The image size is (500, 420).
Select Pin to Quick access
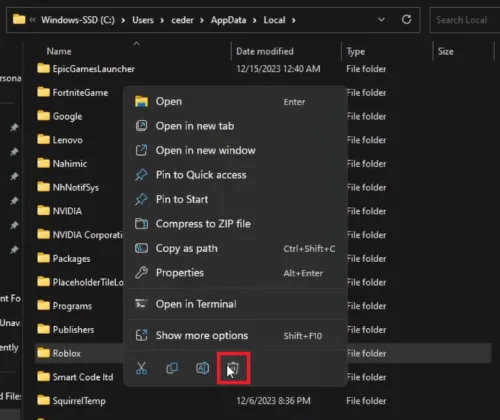(235, 175)
